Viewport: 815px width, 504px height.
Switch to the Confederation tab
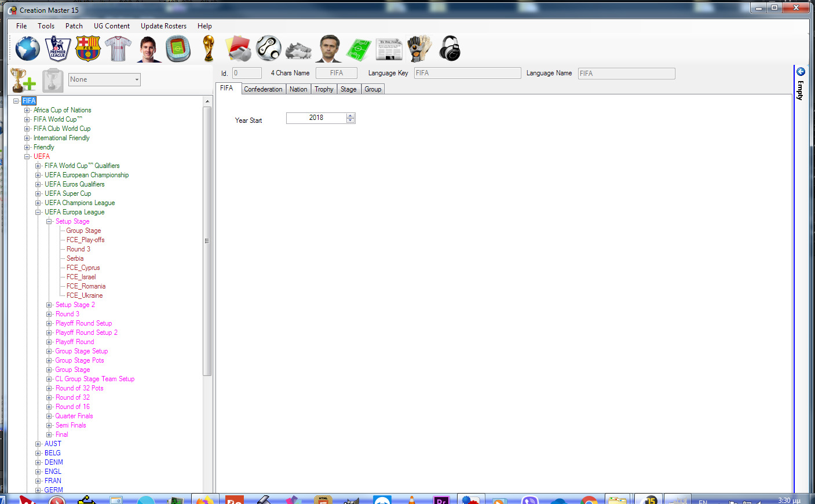263,89
